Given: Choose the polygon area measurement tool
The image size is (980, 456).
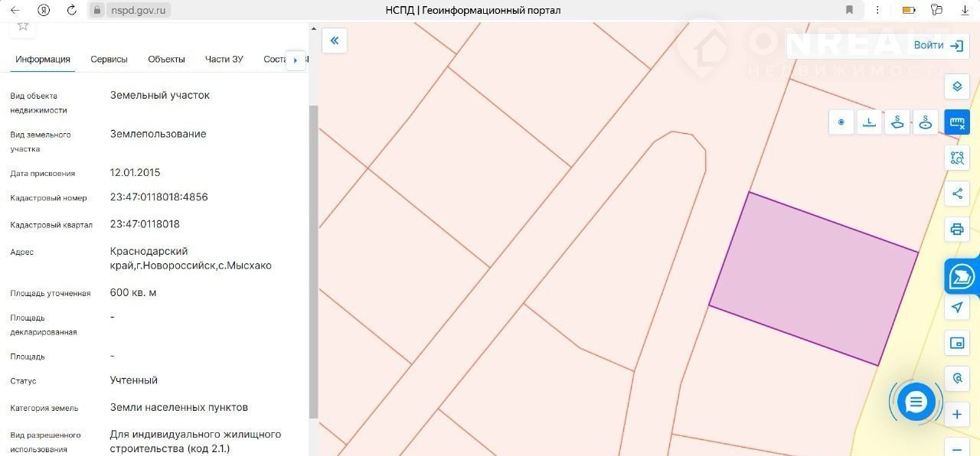Looking at the screenshot, I should coord(897,122).
